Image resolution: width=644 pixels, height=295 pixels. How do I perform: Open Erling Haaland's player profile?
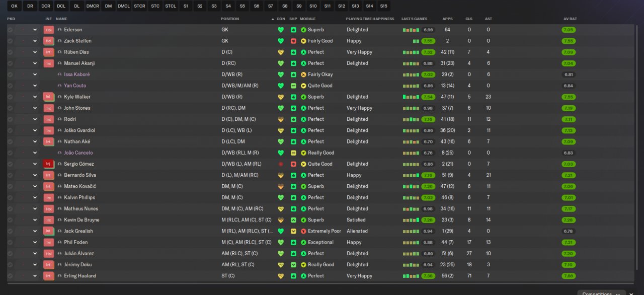tap(80, 276)
